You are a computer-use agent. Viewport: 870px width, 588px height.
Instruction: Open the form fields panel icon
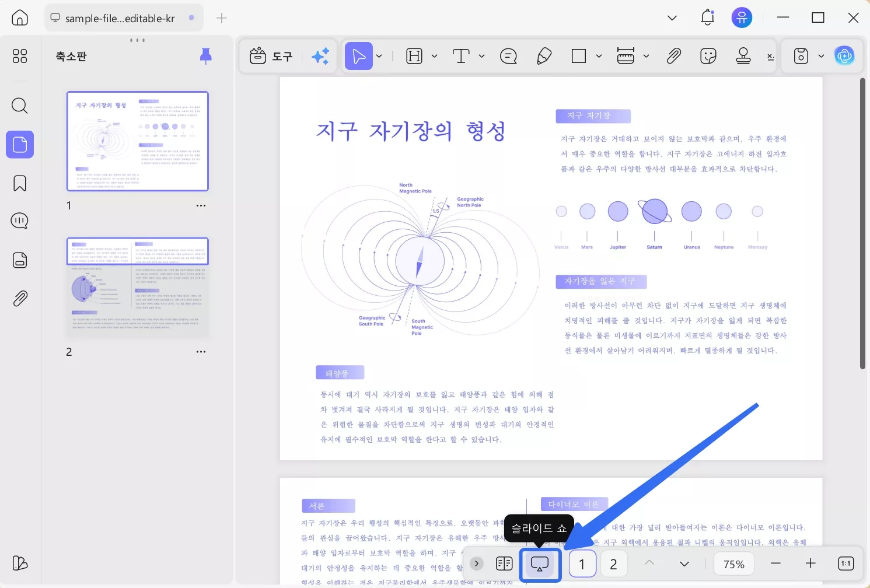click(x=20, y=260)
